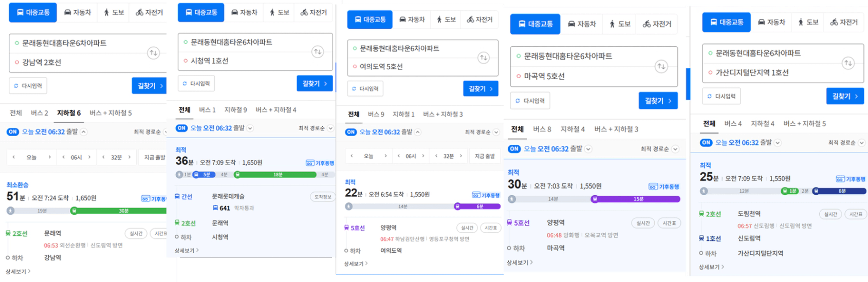The height and width of the screenshot is (282, 868).
Task: Toggle ON departure-time switch in 강남역 panel
Action: (x=13, y=132)
